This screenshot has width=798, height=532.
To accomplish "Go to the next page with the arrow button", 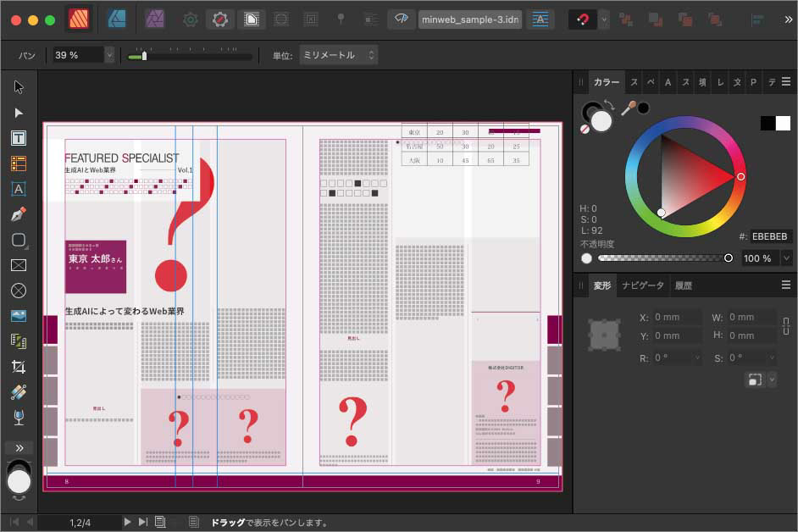I will click(x=127, y=522).
